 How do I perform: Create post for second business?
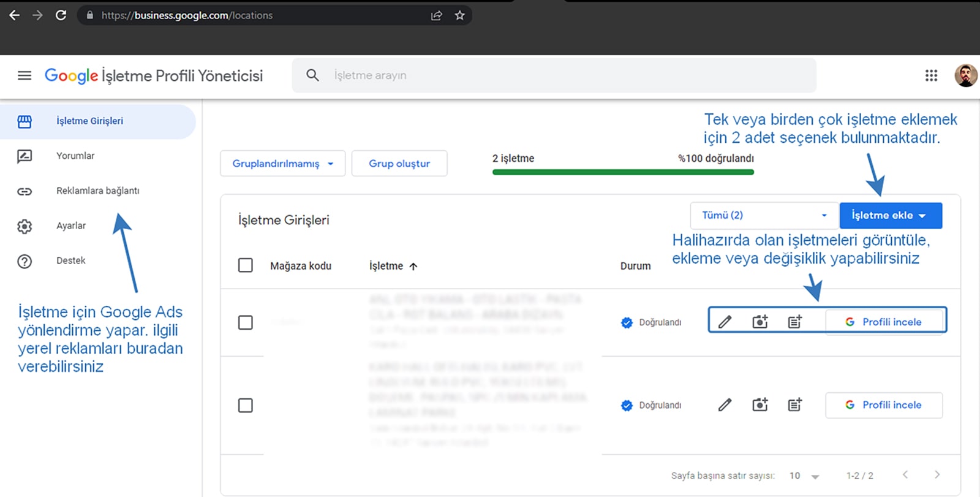click(794, 404)
